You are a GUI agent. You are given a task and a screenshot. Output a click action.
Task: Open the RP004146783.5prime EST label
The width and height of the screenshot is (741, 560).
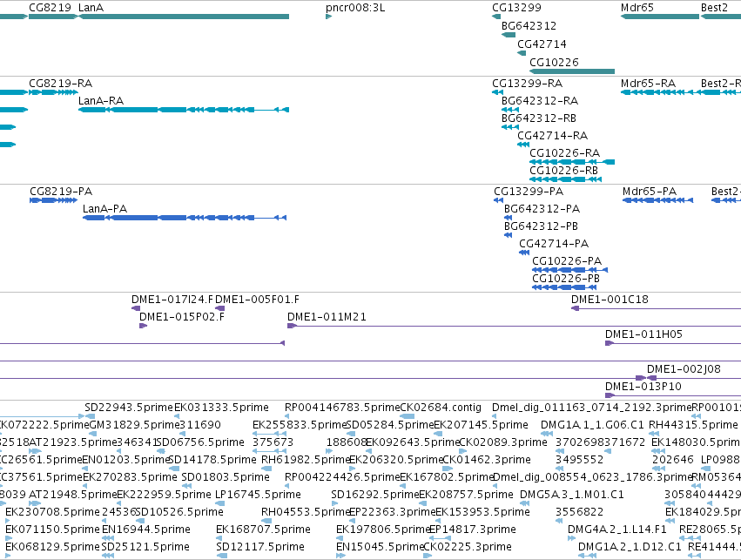coord(342,408)
